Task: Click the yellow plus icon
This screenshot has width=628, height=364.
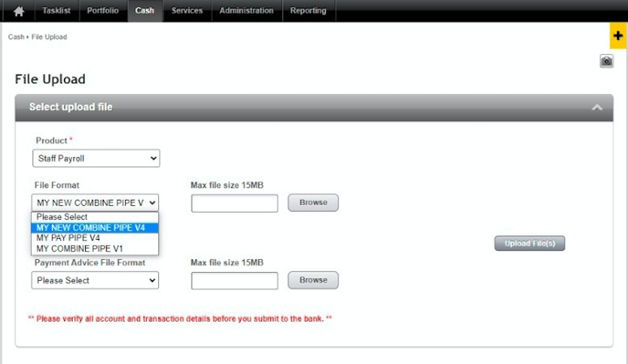Action: coord(618,36)
